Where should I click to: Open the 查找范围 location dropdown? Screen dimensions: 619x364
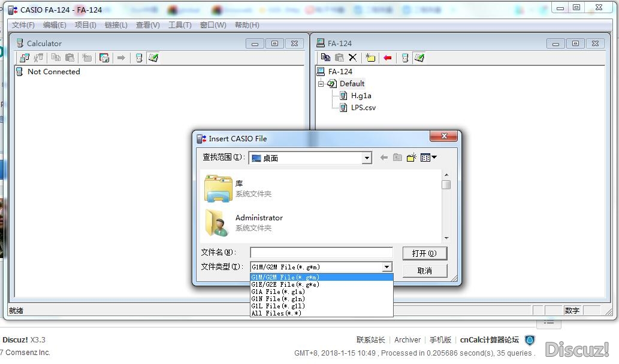tap(367, 158)
